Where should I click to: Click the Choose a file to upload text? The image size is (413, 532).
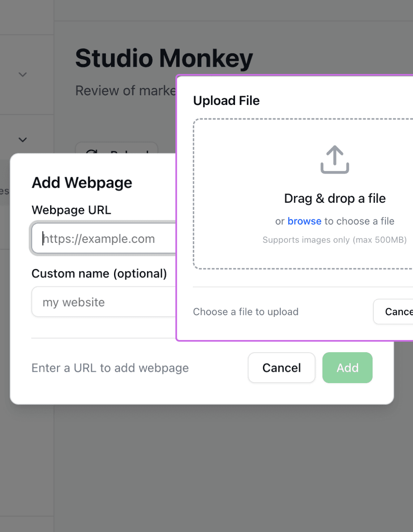point(246,311)
